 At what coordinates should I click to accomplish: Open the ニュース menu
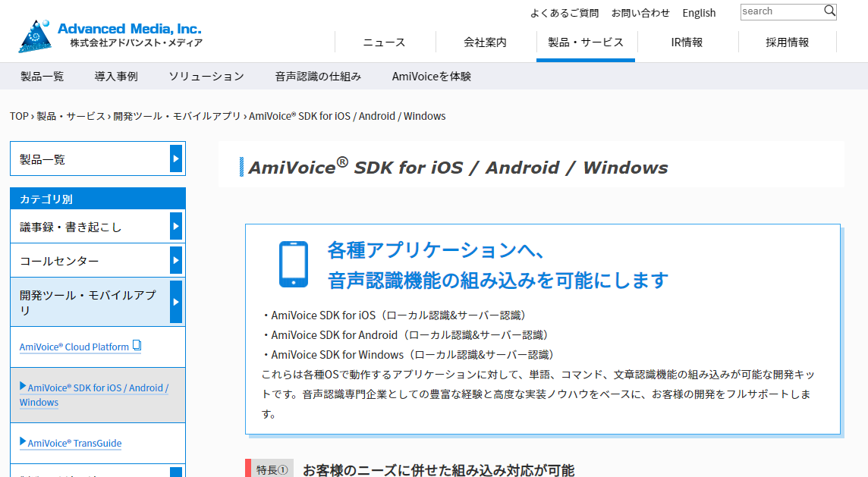[x=384, y=42]
